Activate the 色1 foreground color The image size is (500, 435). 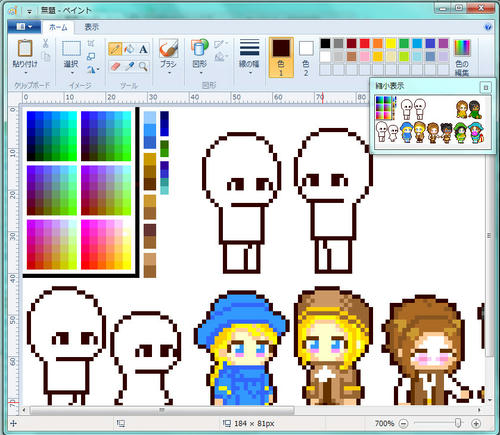(281, 57)
